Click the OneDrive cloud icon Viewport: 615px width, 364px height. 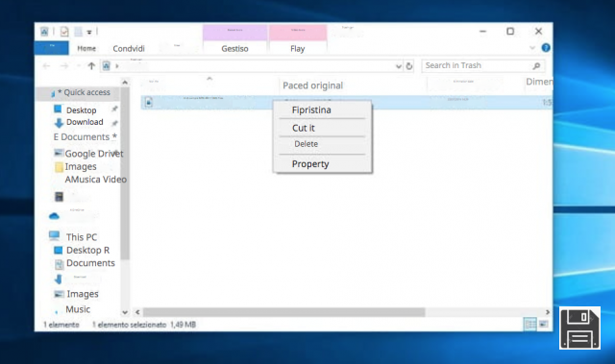coord(54,216)
